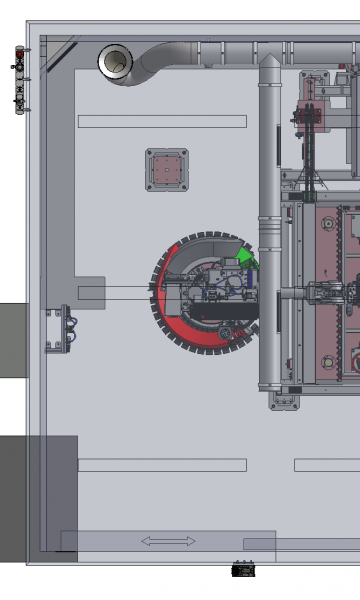Select the lower round bolt on pink panel

[328, 362]
